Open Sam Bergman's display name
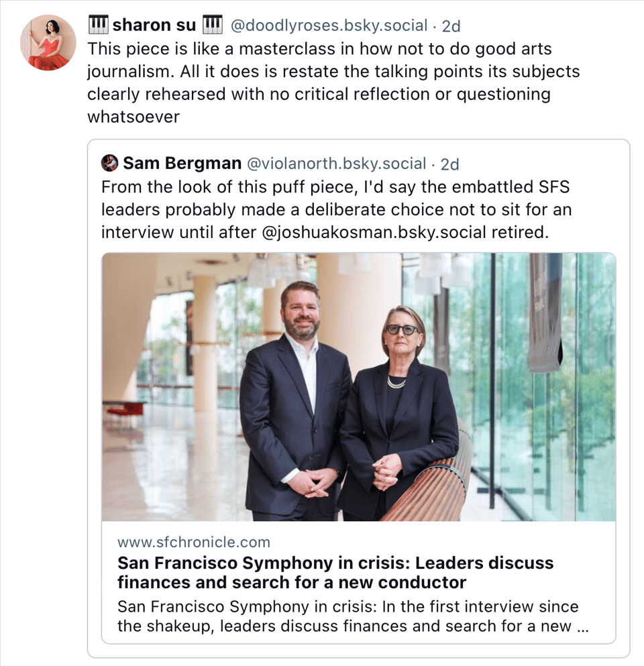Image resolution: width=644 pixels, height=666 pixels. pyautogui.click(x=181, y=163)
